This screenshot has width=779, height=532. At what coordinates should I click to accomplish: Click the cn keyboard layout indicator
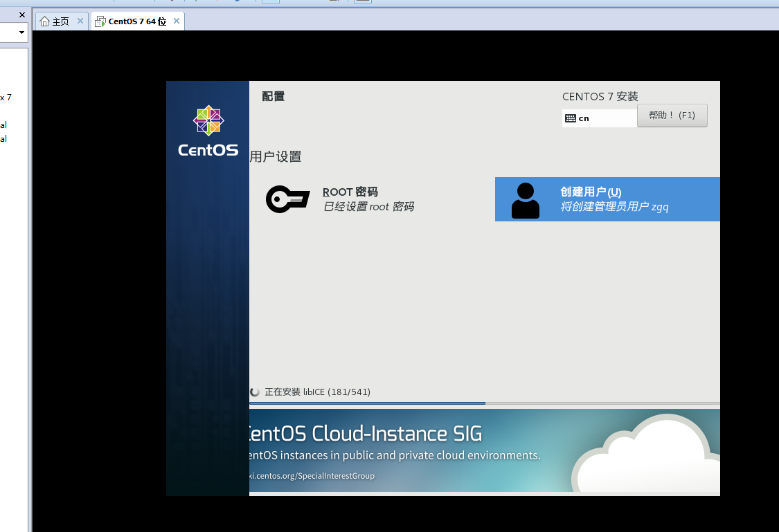point(599,118)
